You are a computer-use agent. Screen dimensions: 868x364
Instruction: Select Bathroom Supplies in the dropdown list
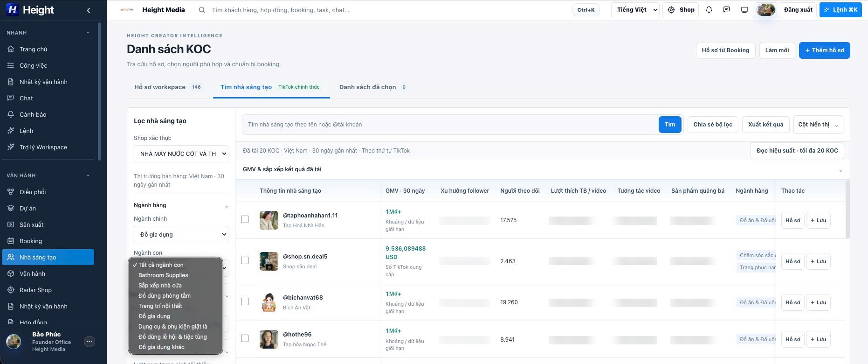163,275
